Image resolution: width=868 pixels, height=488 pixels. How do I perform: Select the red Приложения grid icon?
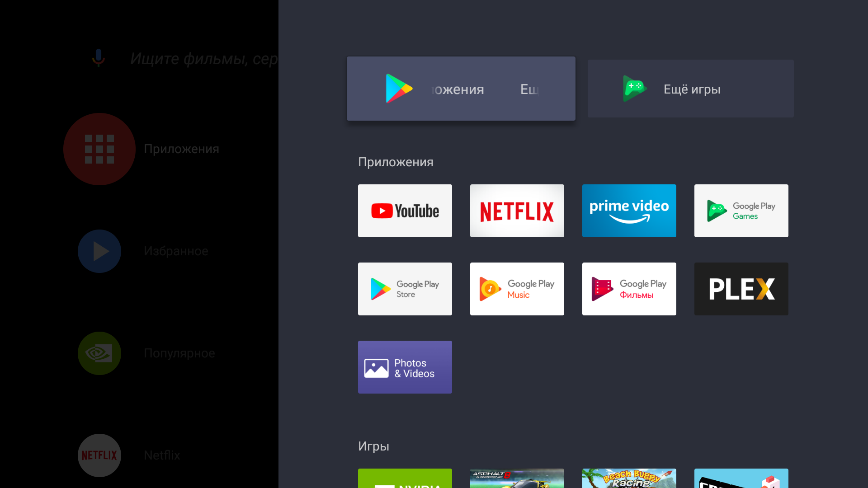pyautogui.click(x=99, y=149)
